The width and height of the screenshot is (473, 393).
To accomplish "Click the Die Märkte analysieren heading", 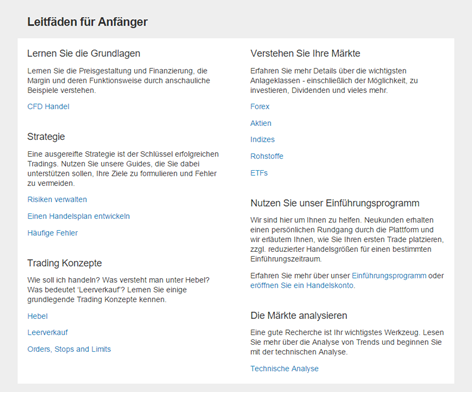I will [299, 316].
